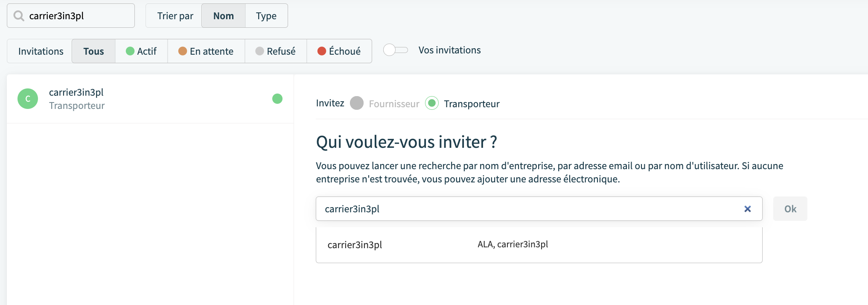
Task: Click ALA, carrier3in3pl text in suggestion
Action: (513, 244)
